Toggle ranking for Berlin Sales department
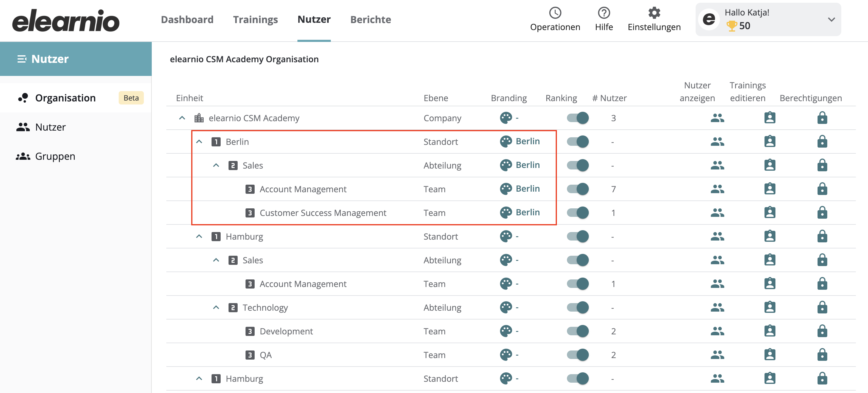This screenshot has height=393, width=868. point(578,165)
